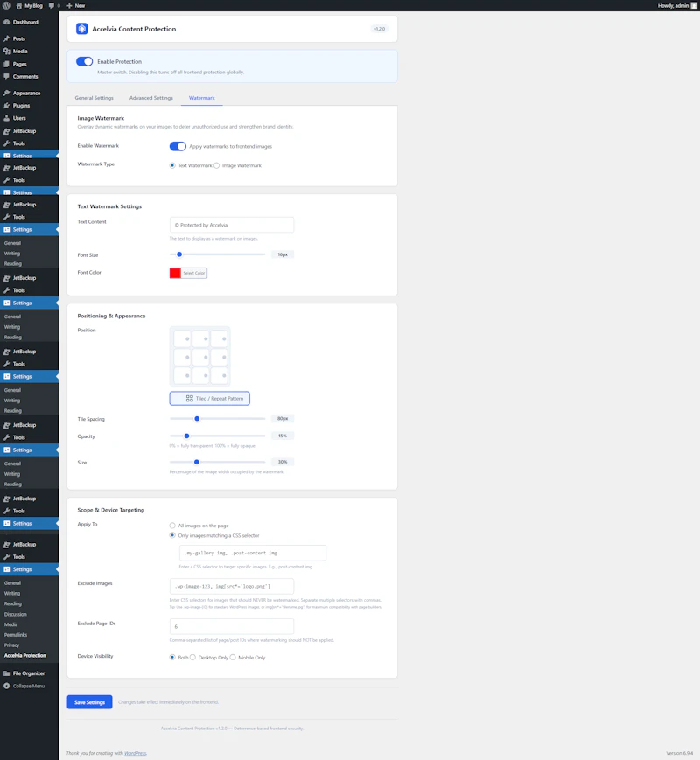This screenshot has height=760, width=700.
Task: Click the red Font Color swatch
Action: point(175,273)
